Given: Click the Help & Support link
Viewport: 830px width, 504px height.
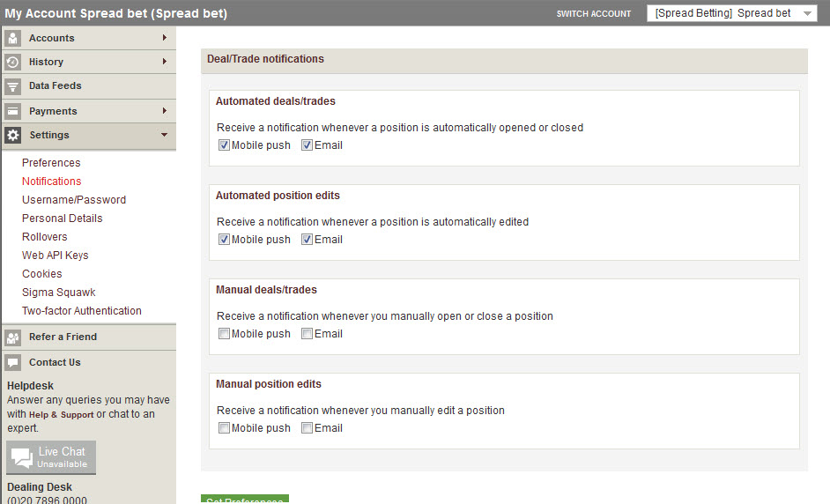Looking at the screenshot, I should pyautogui.click(x=61, y=414).
